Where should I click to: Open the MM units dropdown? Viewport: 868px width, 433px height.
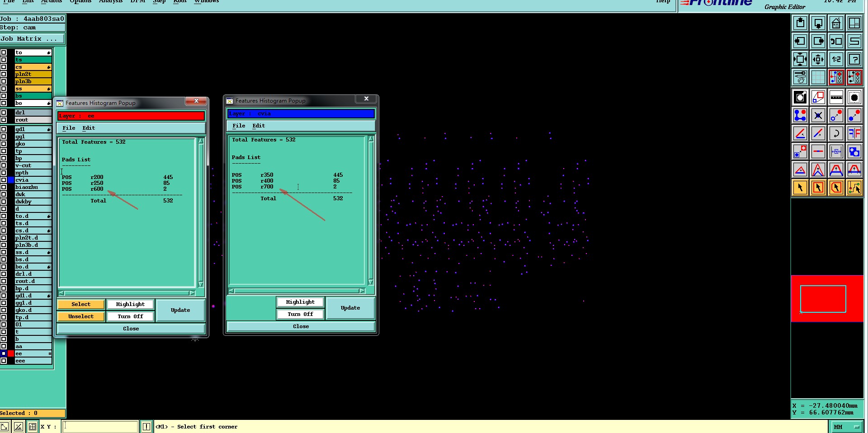pyautogui.click(x=846, y=427)
